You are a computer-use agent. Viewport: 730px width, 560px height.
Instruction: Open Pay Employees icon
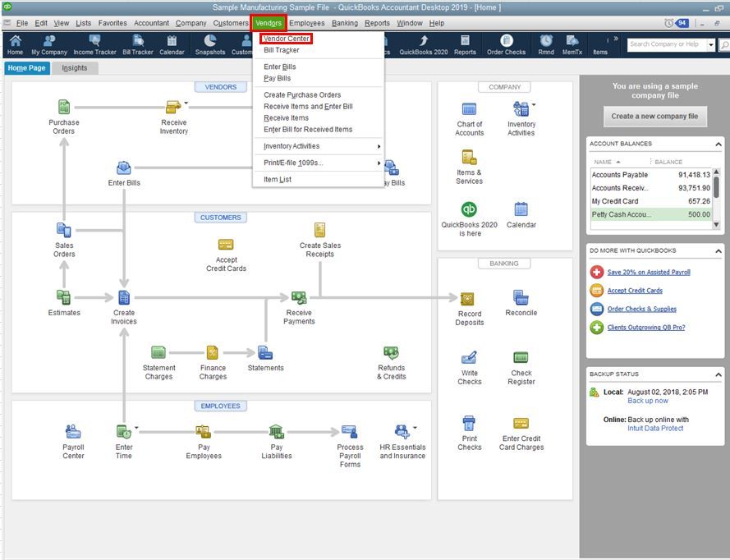coord(204,432)
